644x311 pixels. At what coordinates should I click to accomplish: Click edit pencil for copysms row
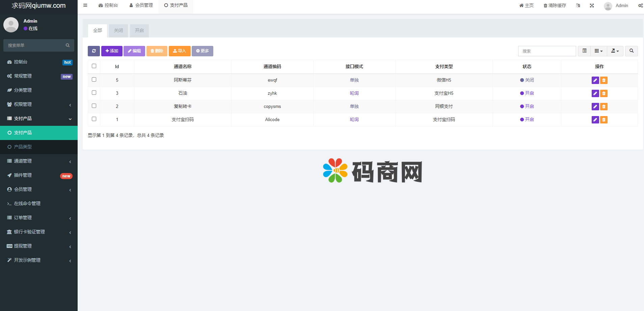click(x=595, y=107)
